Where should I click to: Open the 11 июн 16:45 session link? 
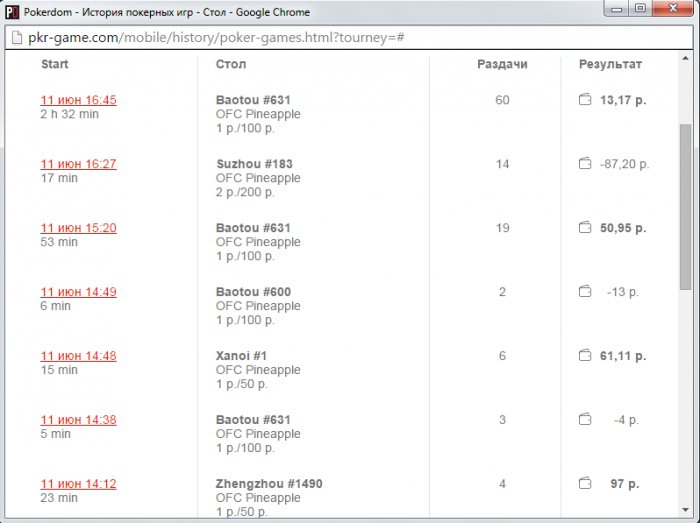tap(79, 100)
